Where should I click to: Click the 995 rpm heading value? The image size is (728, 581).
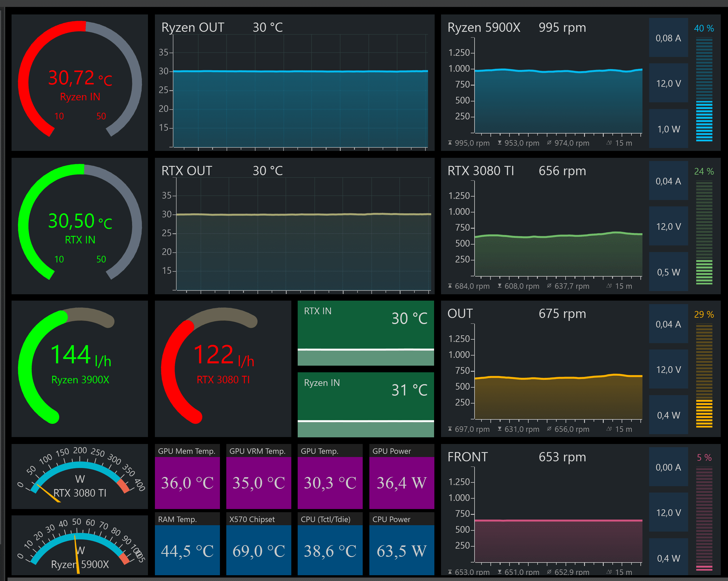click(562, 27)
